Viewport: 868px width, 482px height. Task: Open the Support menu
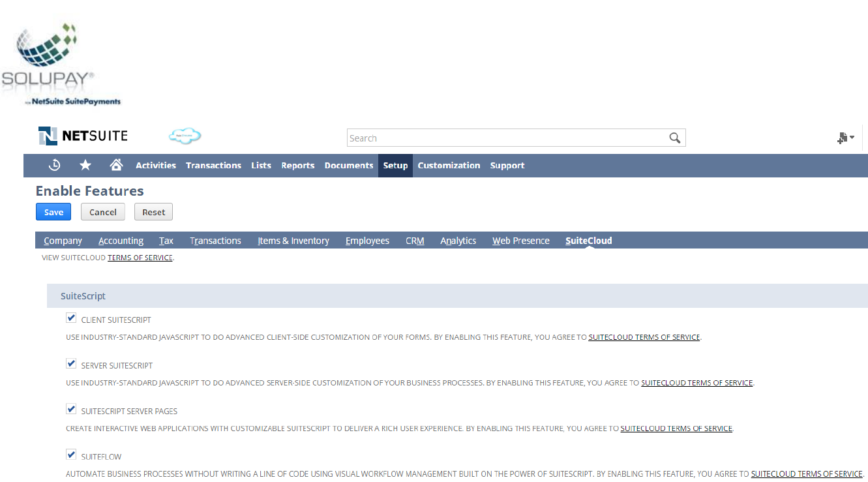coord(507,166)
